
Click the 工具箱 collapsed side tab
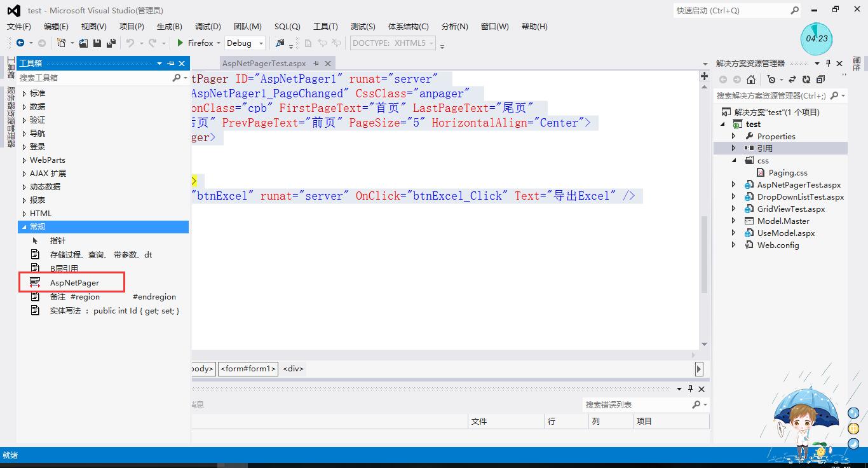(x=11, y=68)
